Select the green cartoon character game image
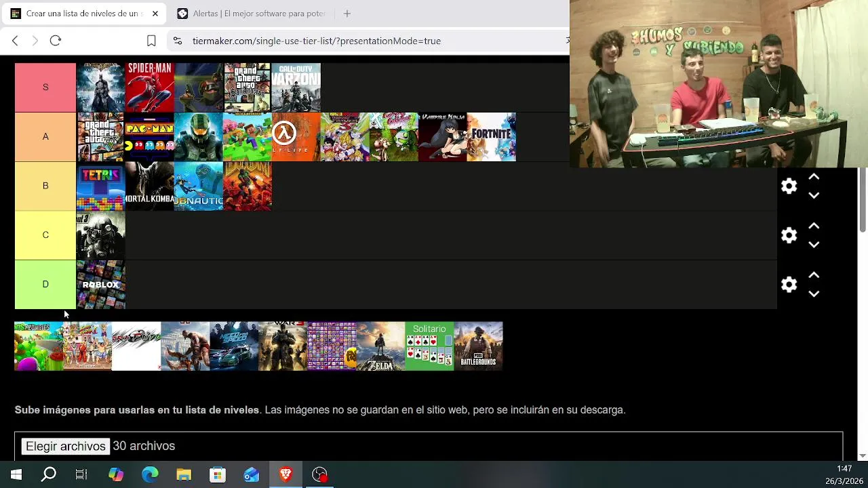This screenshot has width=868, height=488. pyautogui.click(x=394, y=137)
